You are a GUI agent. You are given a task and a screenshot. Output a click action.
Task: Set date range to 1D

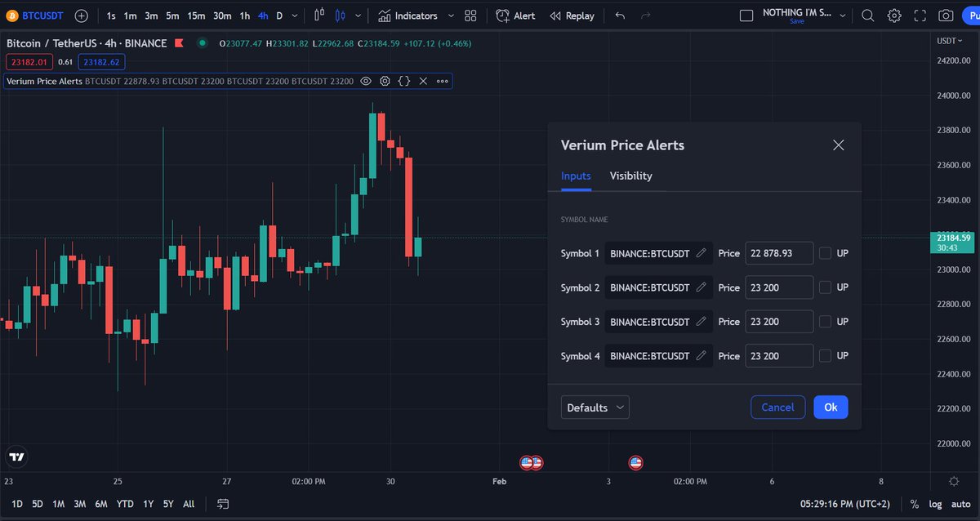click(17, 504)
